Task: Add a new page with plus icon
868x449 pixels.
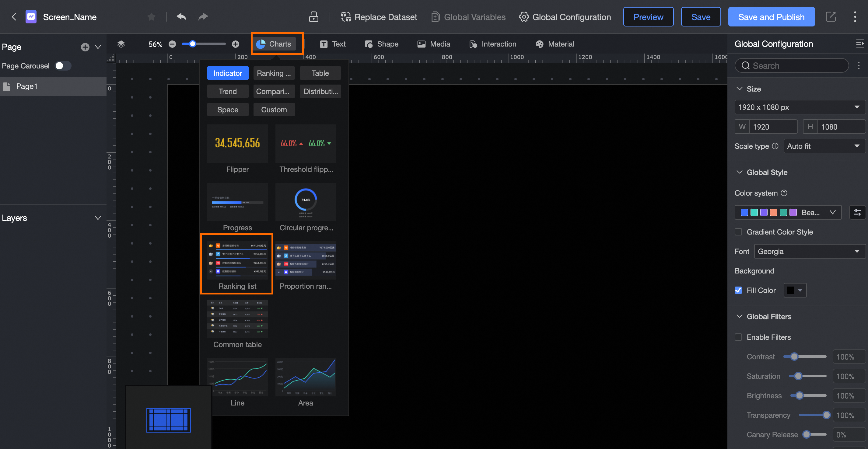Action: pyautogui.click(x=85, y=47)
